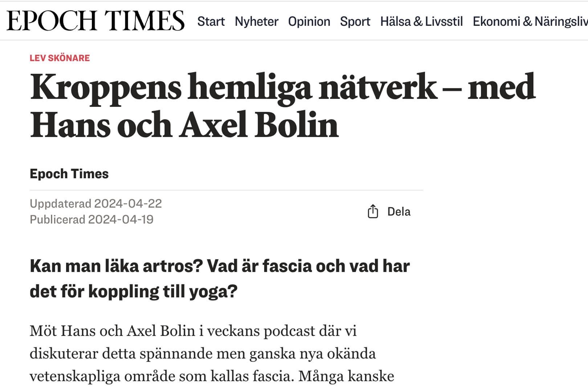Navigate to Ekonomi & Näringsliv
588x392 pixels.
(x=530, y=21)
